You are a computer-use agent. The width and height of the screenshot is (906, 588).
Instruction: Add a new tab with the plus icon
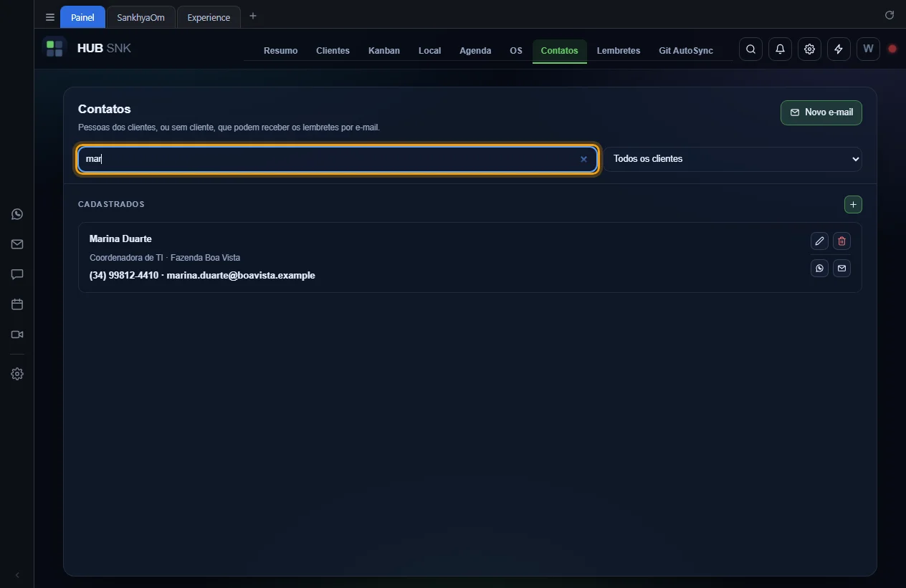[x=252, y=16]
